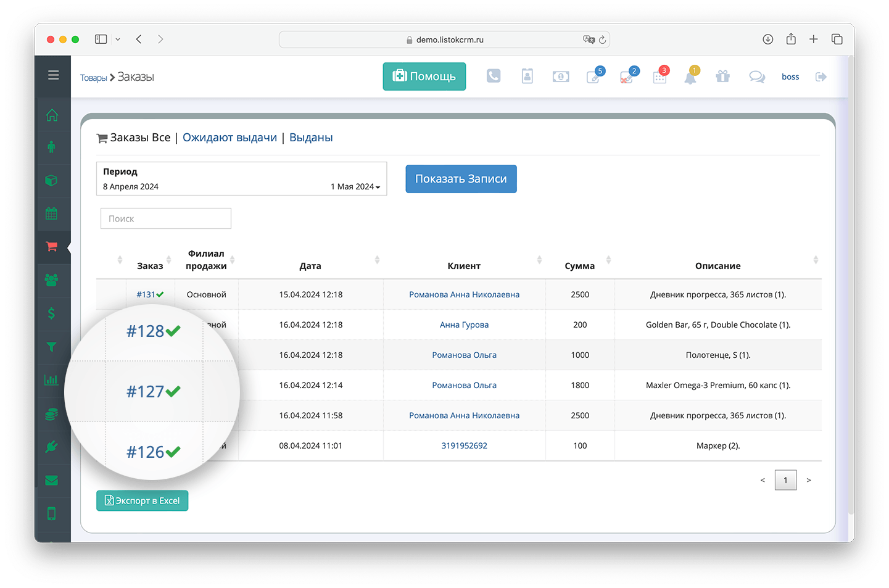Open the filter funnel icon in sidebar
The height and width of the screenshot is (588, 889).
pos(52,347)
